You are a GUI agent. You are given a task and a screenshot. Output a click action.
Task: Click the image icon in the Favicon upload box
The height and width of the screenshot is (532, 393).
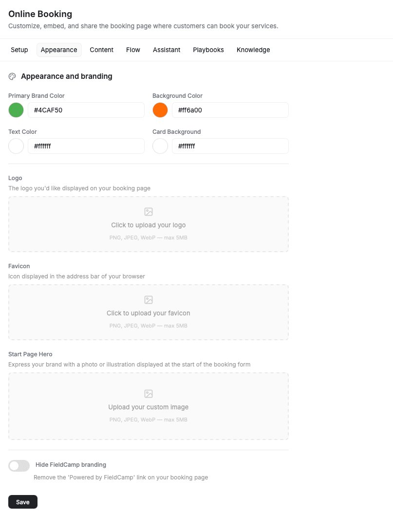click(x=149, y=300)
